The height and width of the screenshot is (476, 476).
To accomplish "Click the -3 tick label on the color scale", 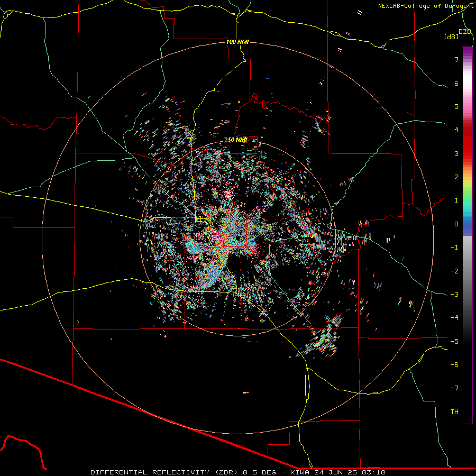I will [x=454, y=295].
